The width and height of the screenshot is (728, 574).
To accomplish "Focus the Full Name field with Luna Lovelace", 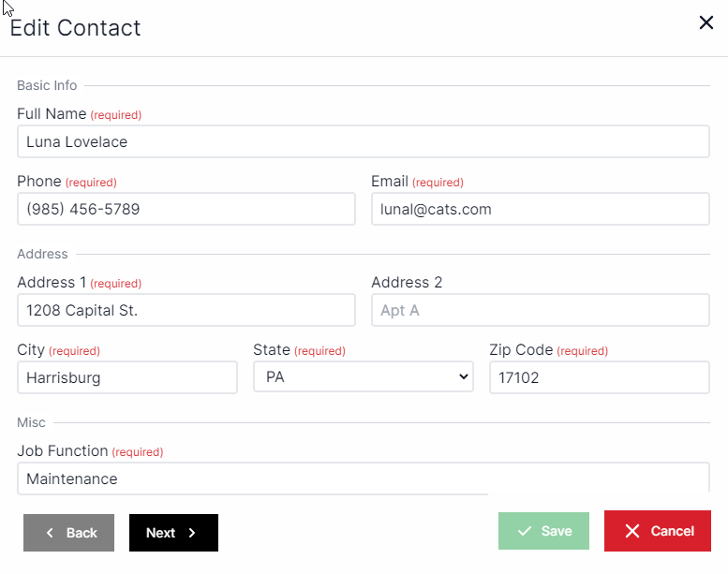I will point(363,141).
